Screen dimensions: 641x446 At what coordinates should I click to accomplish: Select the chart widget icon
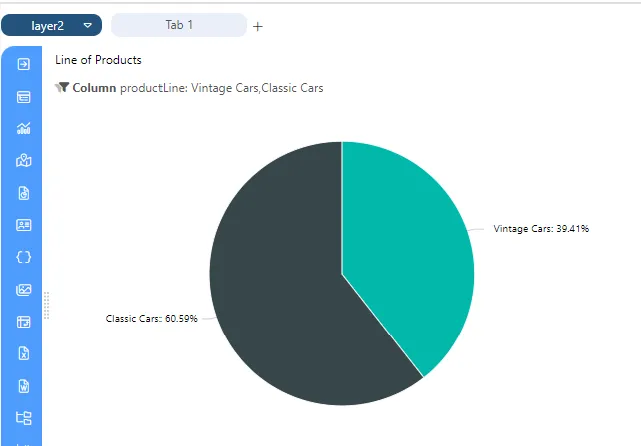[x=23, y=128]
